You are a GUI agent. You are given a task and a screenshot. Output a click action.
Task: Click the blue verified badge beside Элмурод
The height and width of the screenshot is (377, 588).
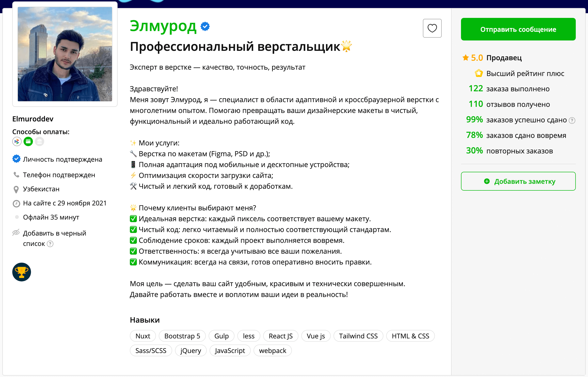point(205,26)
